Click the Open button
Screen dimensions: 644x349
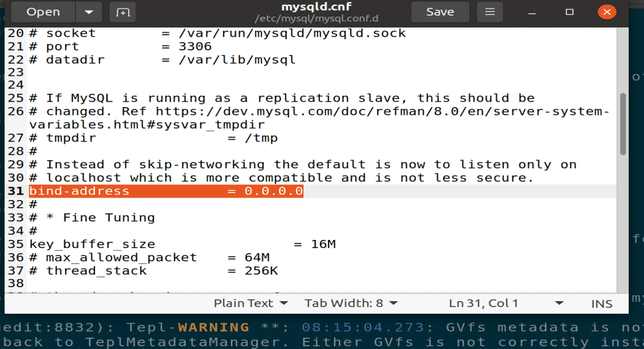[x=43, y=12]
